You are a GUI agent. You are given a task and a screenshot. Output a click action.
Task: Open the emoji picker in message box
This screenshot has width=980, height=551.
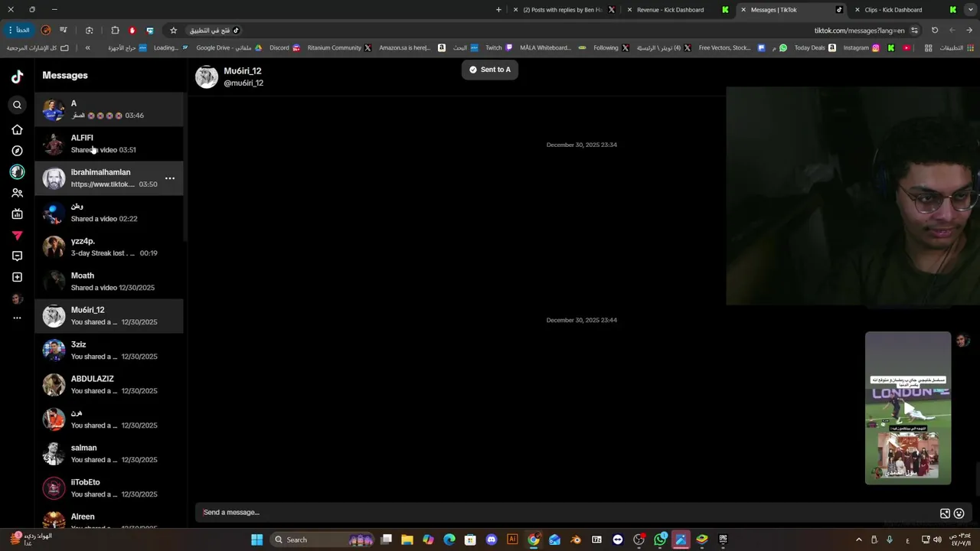coord(959,514)
